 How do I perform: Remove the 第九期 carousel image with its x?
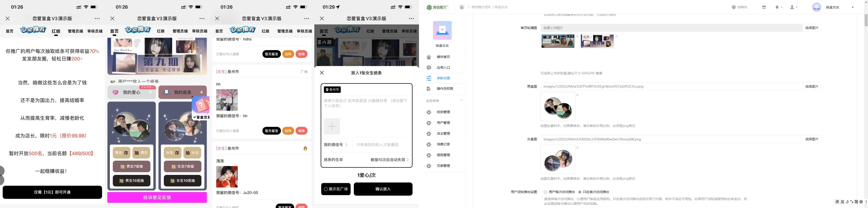[617, 36]
